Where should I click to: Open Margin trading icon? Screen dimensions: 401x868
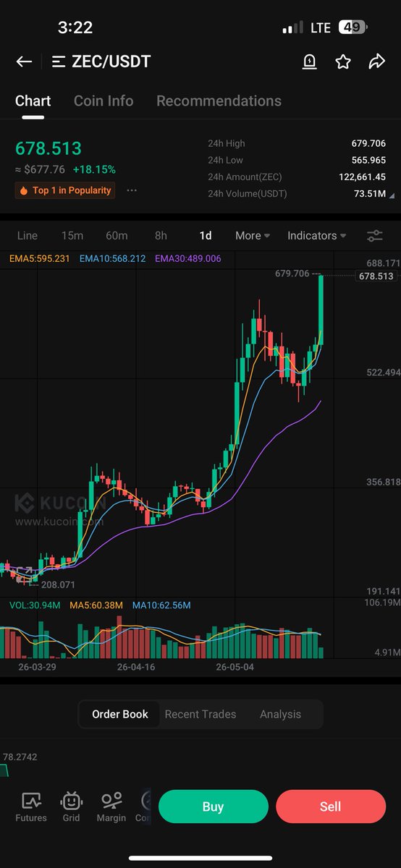point(111,807)
